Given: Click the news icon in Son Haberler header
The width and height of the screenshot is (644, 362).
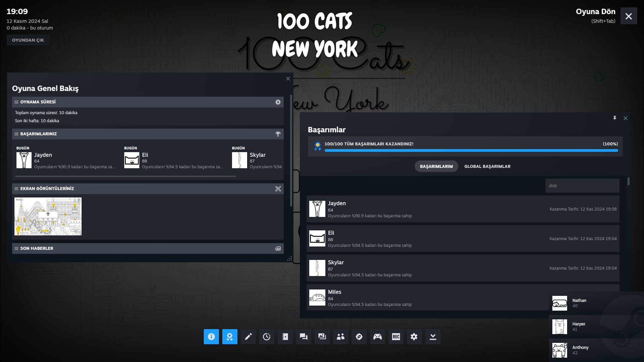Looking at the screenshot, I should point(278,248).
